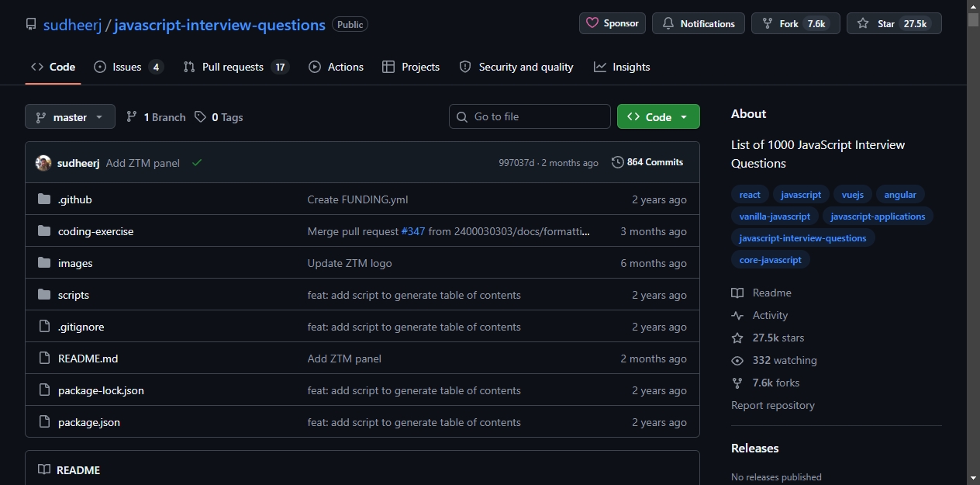
Task: View the 27.5k stars link
Action: (x=768, y=338)
